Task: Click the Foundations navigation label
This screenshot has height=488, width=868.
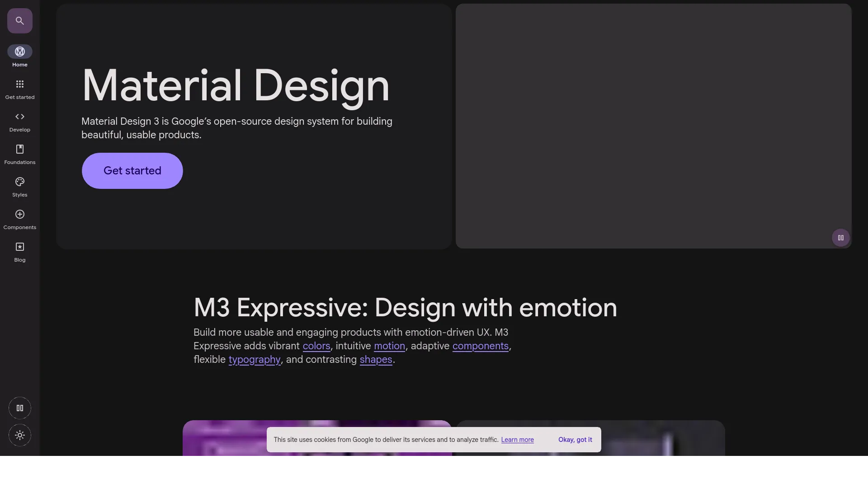Action: 20,162
